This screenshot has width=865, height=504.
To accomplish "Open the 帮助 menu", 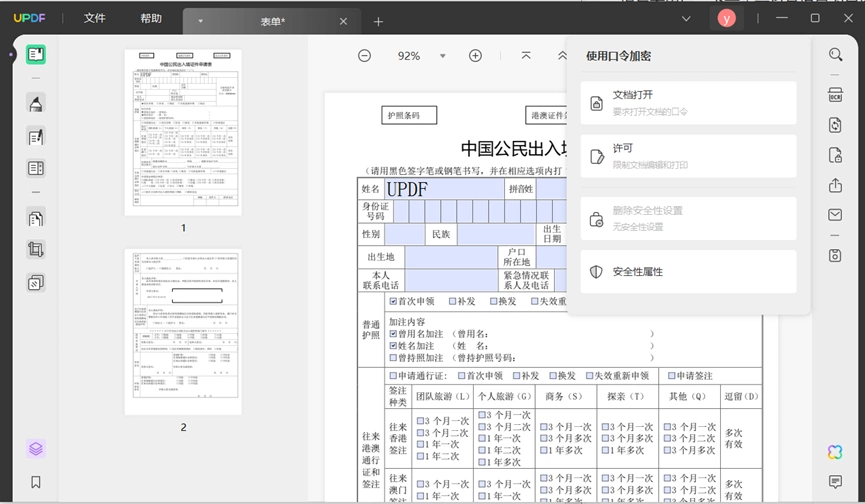I will (151, 18).
